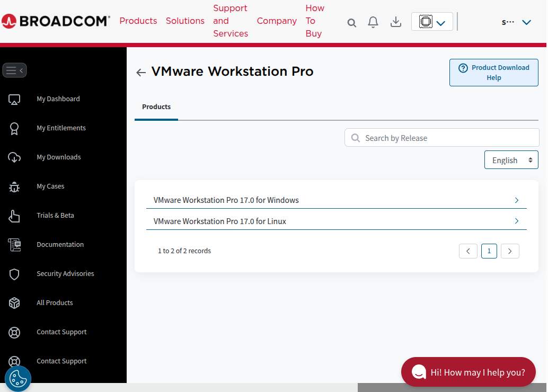Expand the user account menu chevron

[x=526, y=22]
